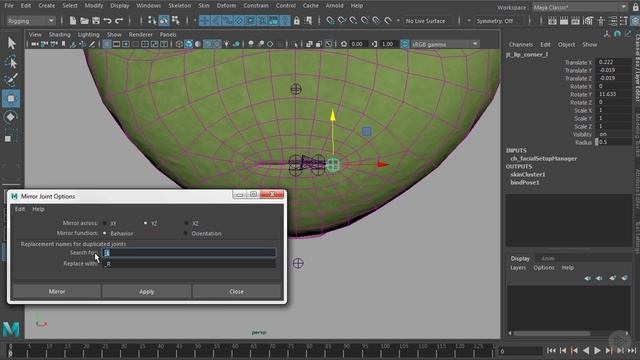
Task: Switch viewport to smooth shade all
Action: [x=189, y=44]
